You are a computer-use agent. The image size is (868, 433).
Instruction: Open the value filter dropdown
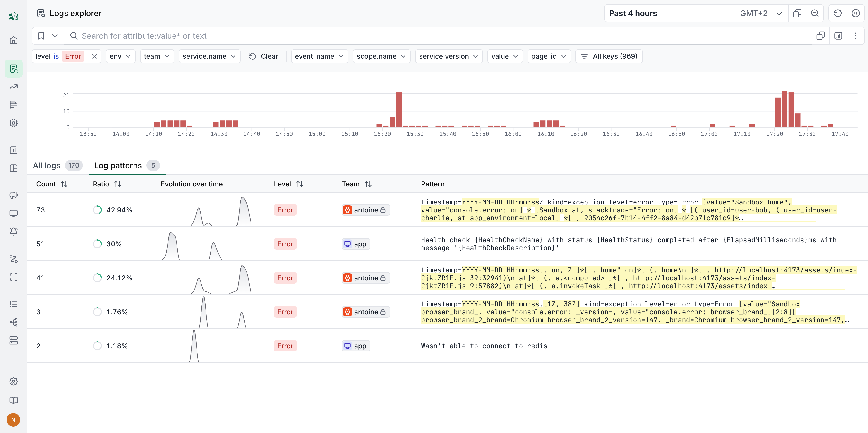coord(505,56)
